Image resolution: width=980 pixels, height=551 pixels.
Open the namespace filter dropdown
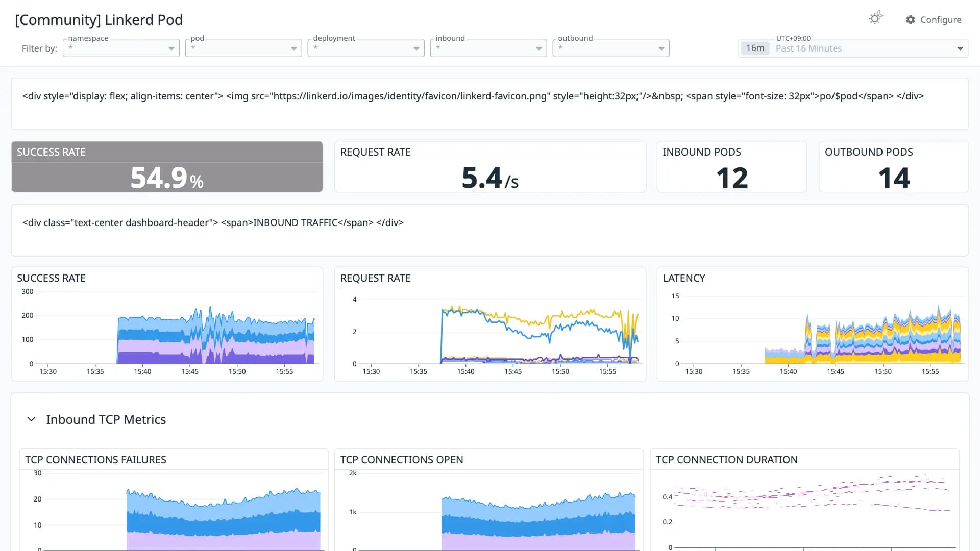(x=121, y=48)
